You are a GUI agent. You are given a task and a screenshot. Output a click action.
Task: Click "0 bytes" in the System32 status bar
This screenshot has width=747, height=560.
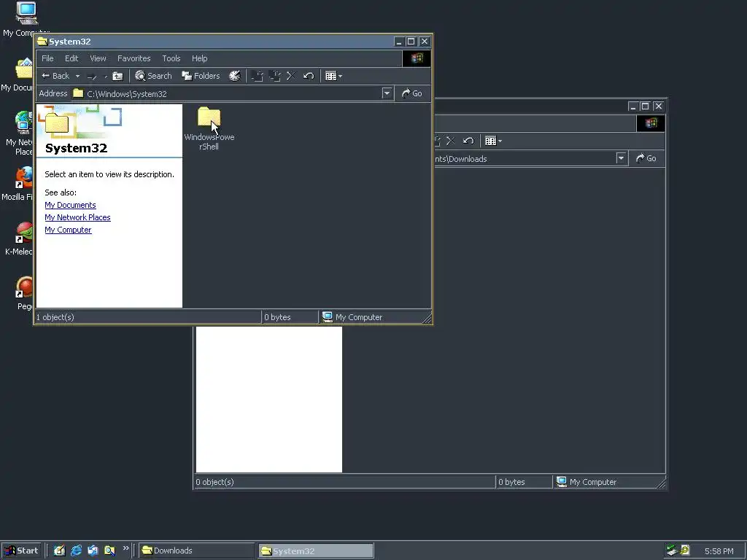tap(277, 317)
